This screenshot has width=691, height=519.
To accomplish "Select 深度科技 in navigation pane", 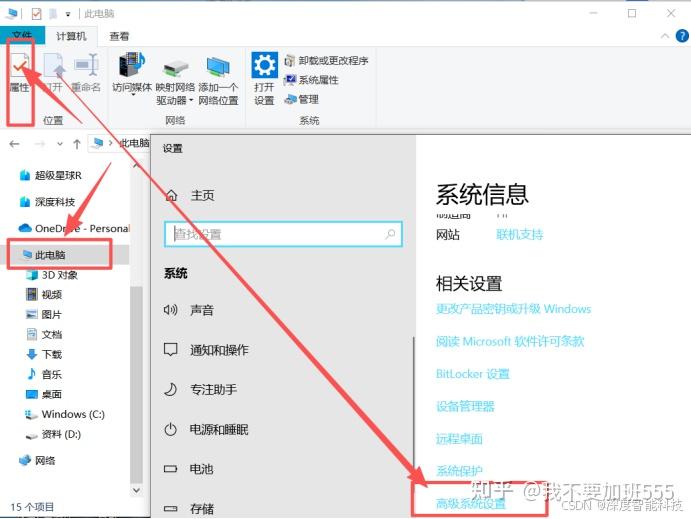I will pyautogui.click(x=47, y=202).
